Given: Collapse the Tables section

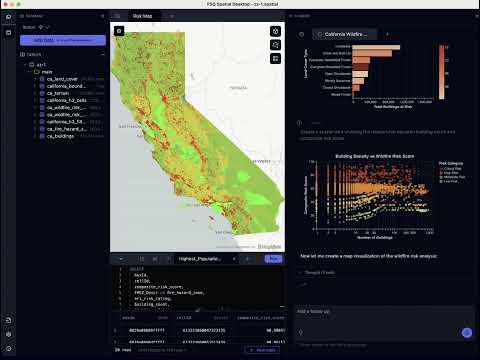Looking at the screenshot, I should point(103,54).
